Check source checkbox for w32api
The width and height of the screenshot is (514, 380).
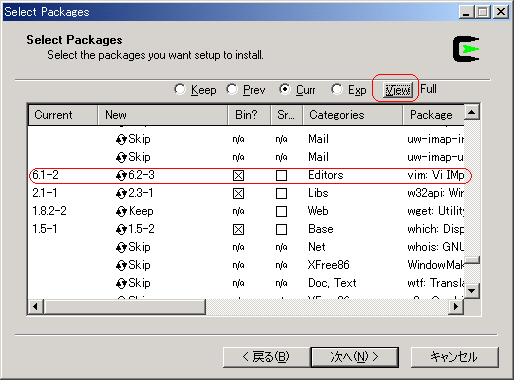click(x=282, y=193)
